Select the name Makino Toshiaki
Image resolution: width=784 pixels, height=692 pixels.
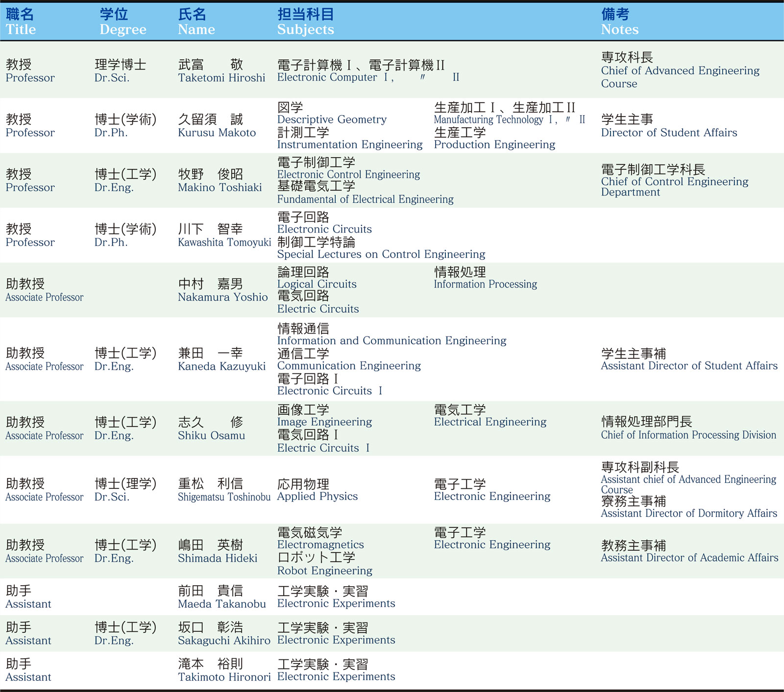[x=220, y=188]
